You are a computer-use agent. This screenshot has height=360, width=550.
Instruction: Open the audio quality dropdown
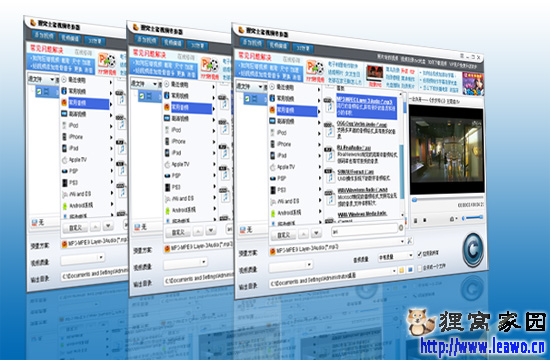(396, 256)
